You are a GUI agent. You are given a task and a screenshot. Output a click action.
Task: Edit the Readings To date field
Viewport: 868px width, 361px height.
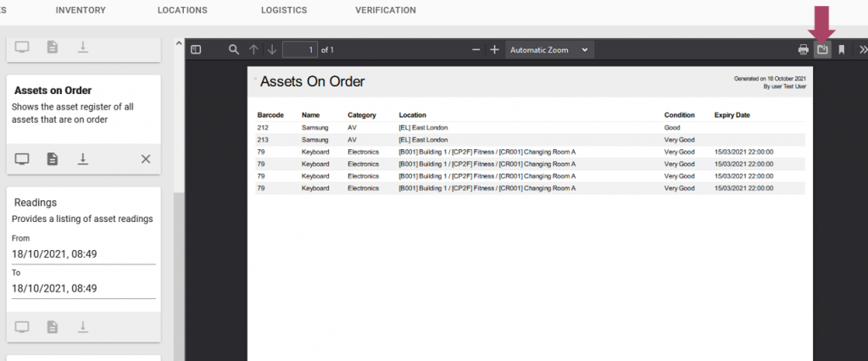[x=84, y=288]
